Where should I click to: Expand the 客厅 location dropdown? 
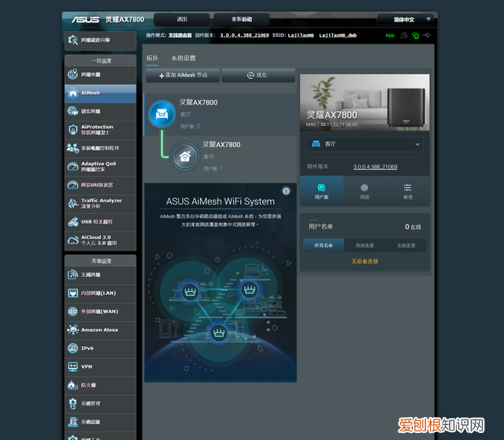(x=365, y=145)
